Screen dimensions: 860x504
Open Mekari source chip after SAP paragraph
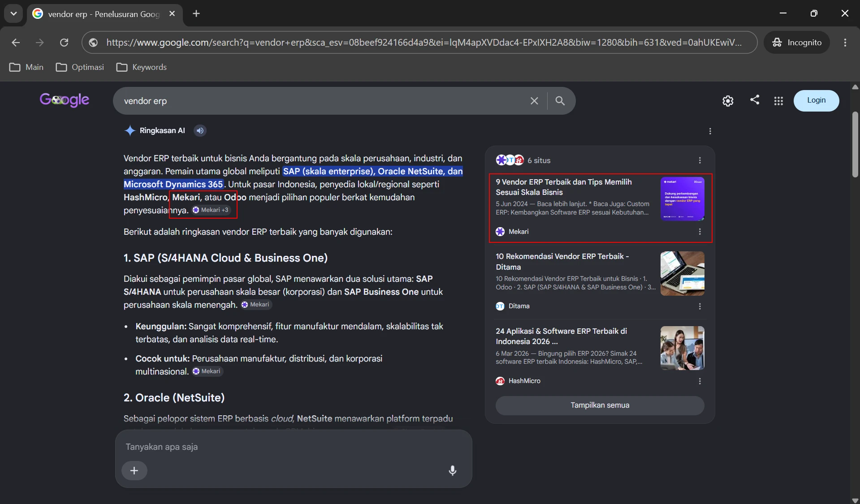[256, 305]
